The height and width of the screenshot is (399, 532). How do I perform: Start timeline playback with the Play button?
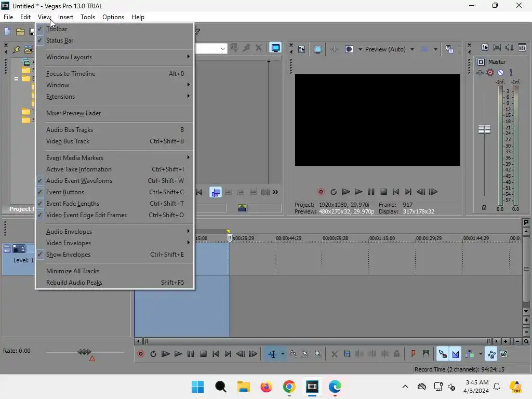(x=178, y=354)
